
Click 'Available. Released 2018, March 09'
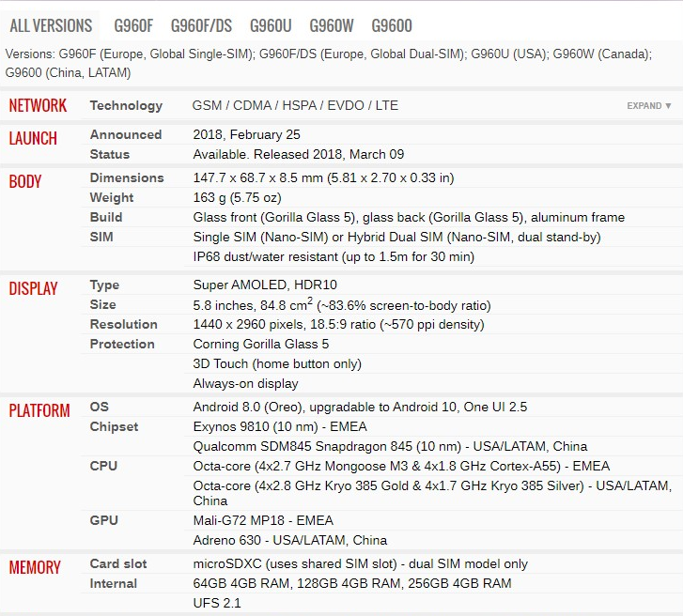(x=299, y=154)
